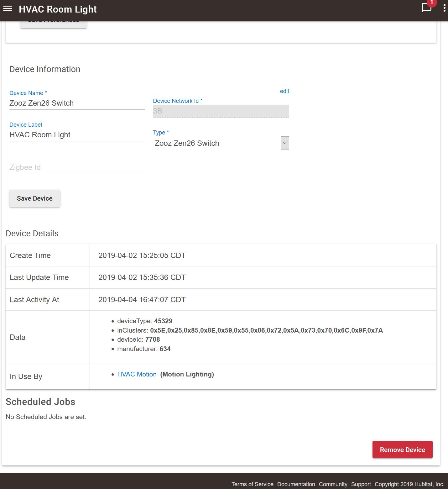Viewport: 448px width, 489px height.
Task: Open the HVAC Motion app link
Action: [137, 374]
